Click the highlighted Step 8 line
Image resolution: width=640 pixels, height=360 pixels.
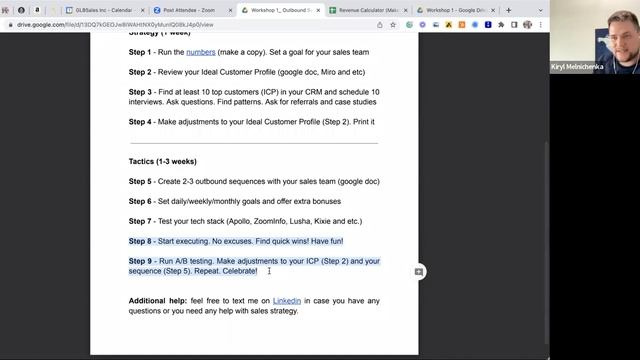(236, 242)
